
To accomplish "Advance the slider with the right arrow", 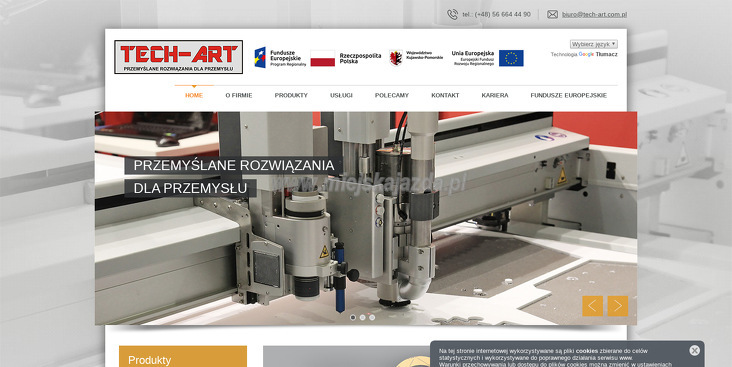I will pyautogui.click(x=618, y=306).
